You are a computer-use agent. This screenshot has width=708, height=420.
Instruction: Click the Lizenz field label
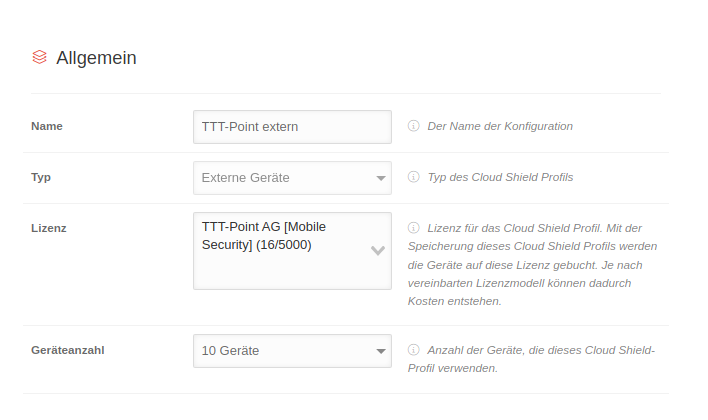(48, 228)
